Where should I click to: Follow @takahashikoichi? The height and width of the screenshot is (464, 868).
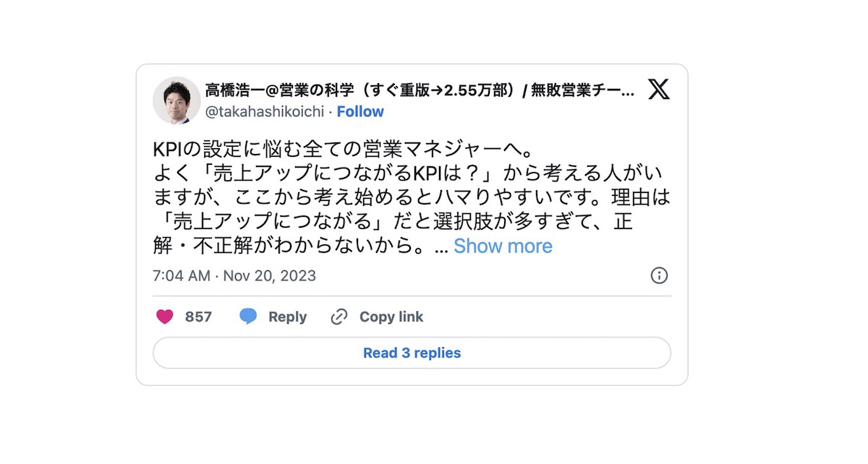coord(360,111)
